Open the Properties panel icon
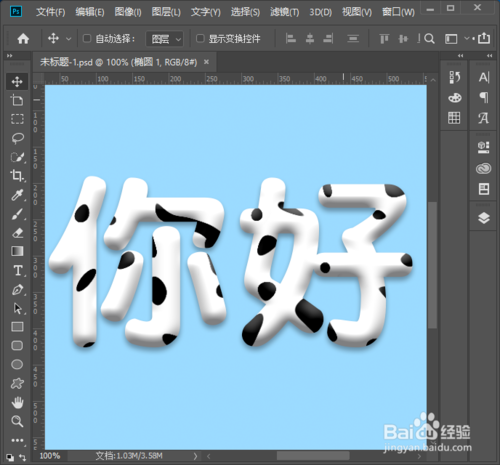500x465 pixels. (x=484, y=189)
